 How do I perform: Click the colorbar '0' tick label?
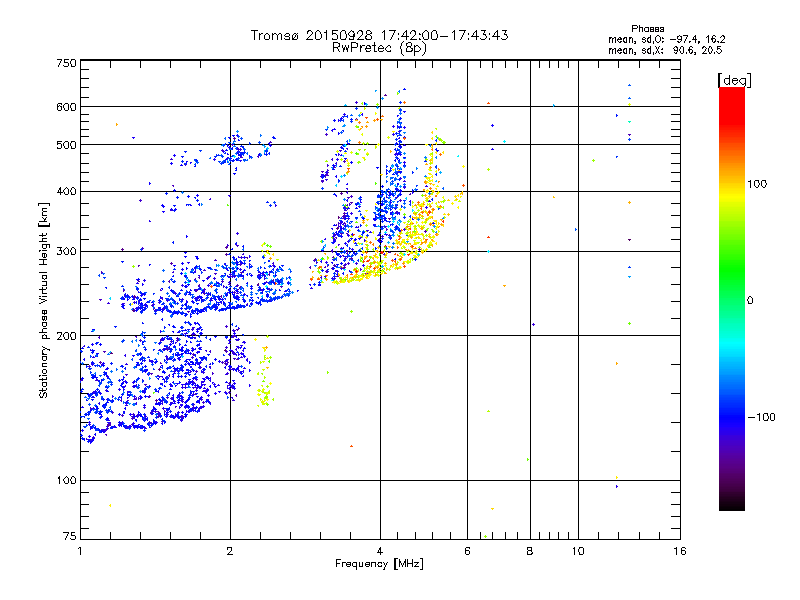(x=750, y=301)
